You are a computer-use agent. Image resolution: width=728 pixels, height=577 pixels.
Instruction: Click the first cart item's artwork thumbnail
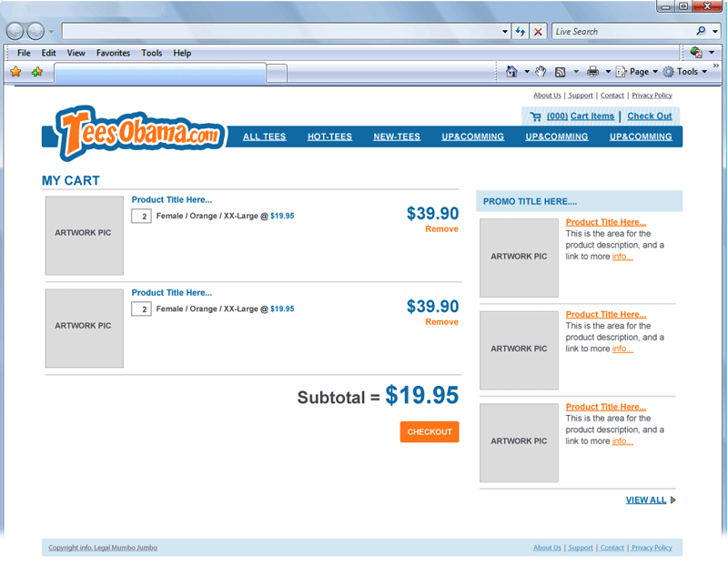tap(85, 236)
